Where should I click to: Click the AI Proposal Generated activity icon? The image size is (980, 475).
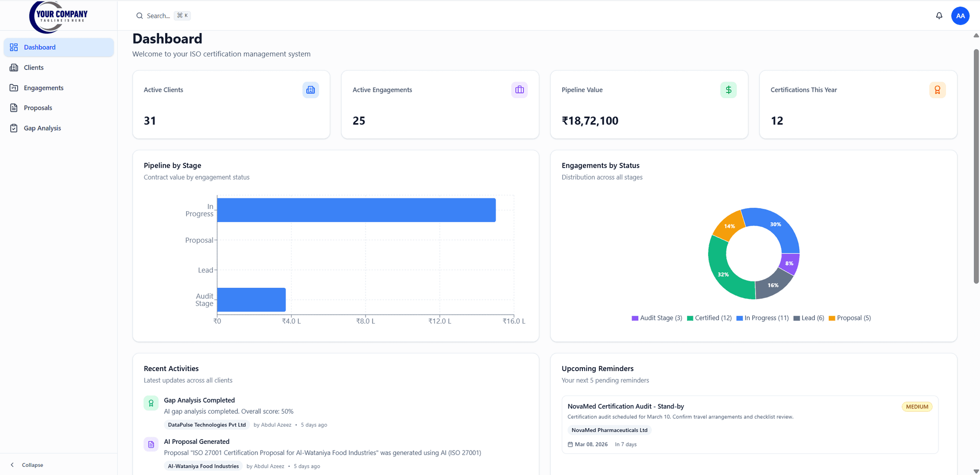click(x=151, y=444)
